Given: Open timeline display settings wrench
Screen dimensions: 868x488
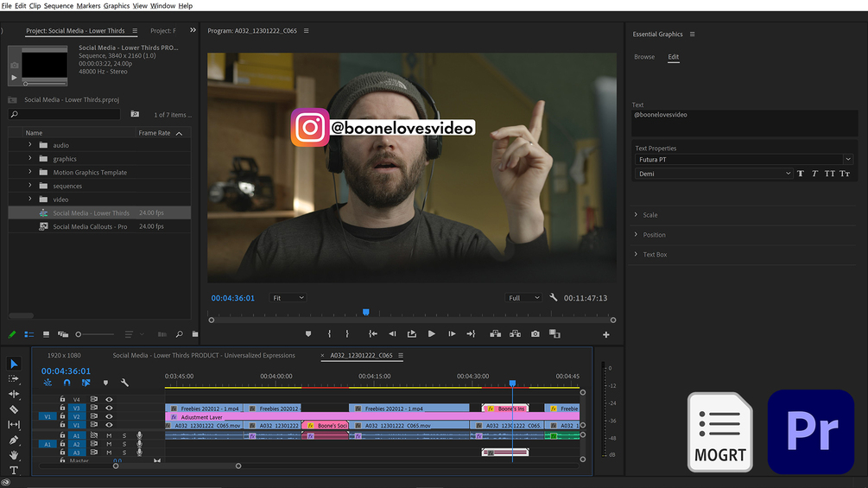Looking at the screenshot, I should [124, 383].
